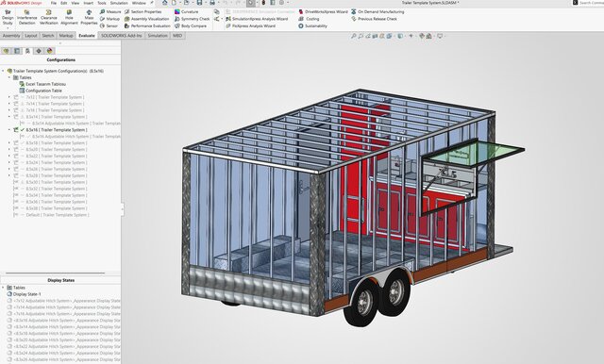The height and width of the screenshot is (364, 604).
Task: Expand the 7x12 configuration node
Action: pyautogui.click(x=9, y=97)
